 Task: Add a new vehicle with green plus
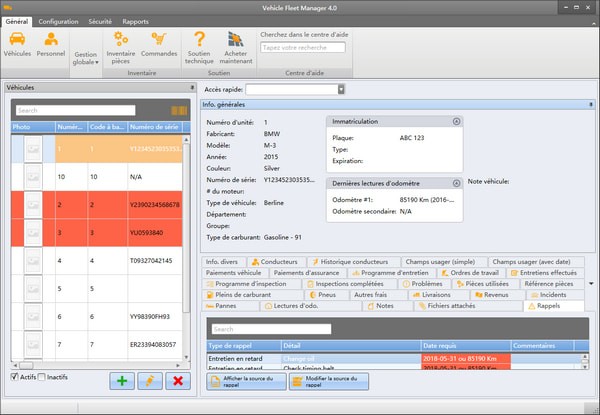click(x=122, y=381)
